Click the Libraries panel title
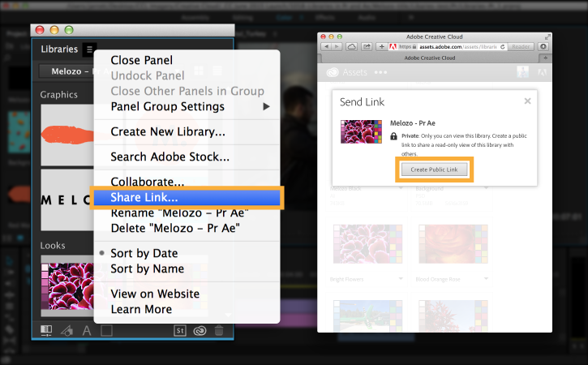This screenshot has height=365, width=588. coord(59,49)
